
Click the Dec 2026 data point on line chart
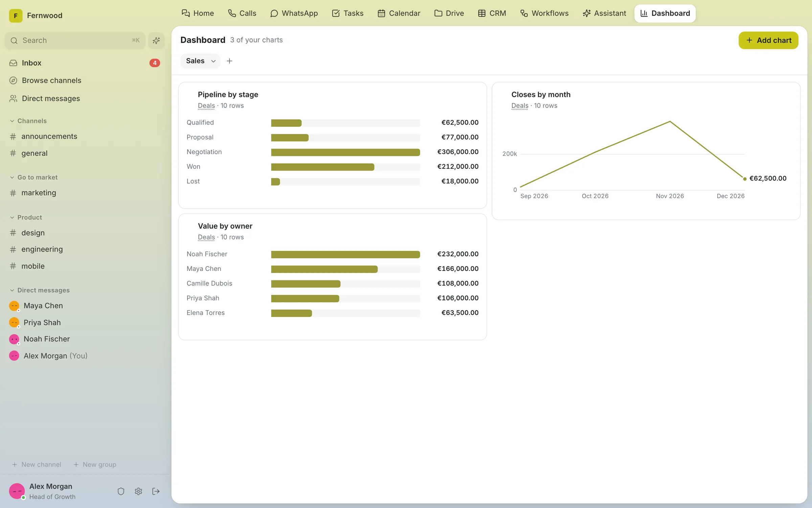tap(745, 179)
